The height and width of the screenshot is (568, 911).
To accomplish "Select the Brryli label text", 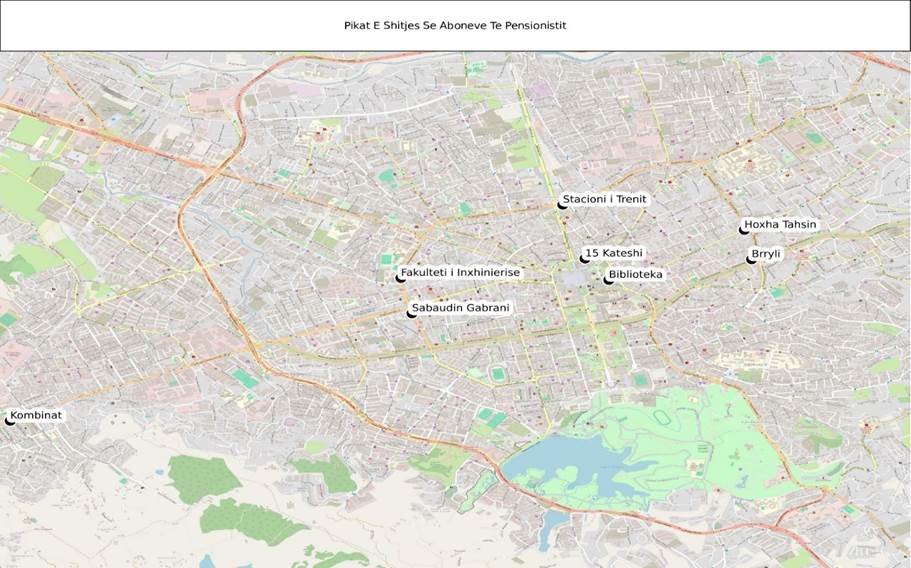I will coord(766,254).
